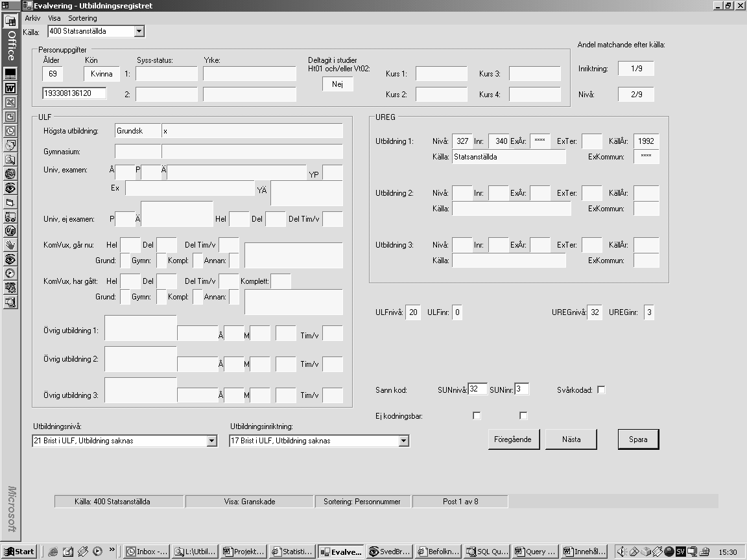Screen dimensions: 747x560
Task: Open the Arkiv menu
Action: coord(32,18)
